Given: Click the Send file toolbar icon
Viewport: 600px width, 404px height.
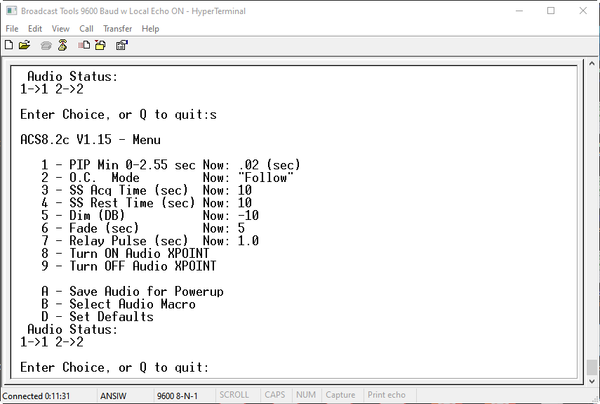Looking at the screenshot, I should (x=84, y=45).
